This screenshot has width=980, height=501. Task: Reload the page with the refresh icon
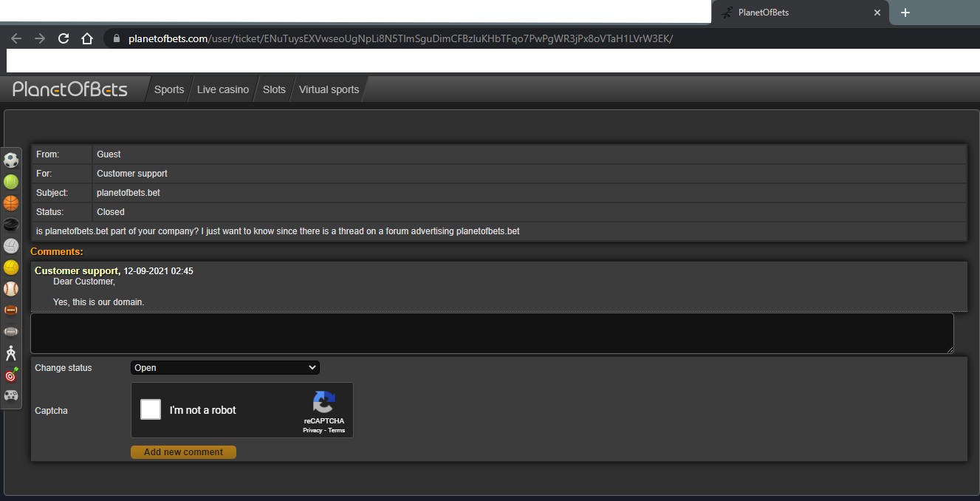[x=64, y=38]
